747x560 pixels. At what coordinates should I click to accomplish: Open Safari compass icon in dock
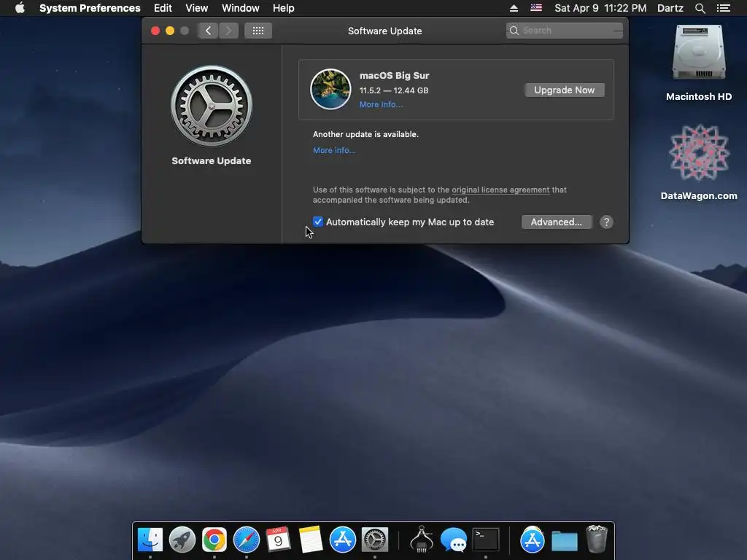click(x=247, y=540)
